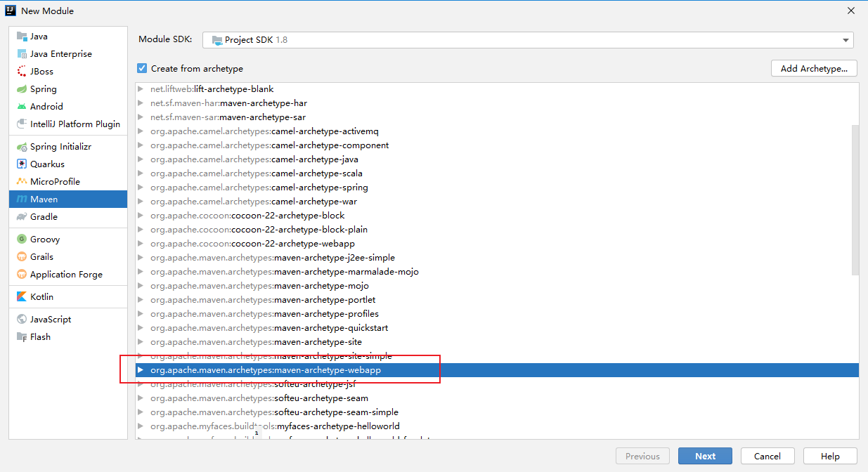Screen dimensions: 868x472
Task: Click the Grails icon
Action: 22,257
